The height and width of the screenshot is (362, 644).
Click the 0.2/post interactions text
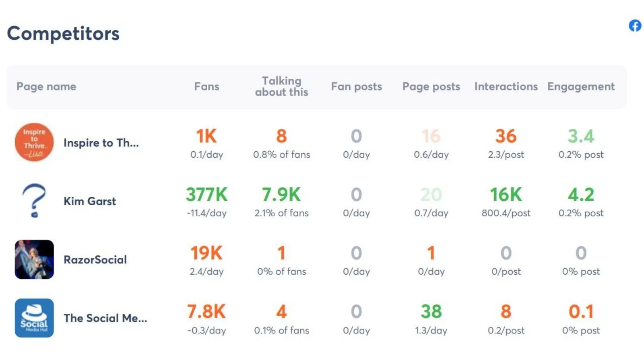(x=506, y=330)
